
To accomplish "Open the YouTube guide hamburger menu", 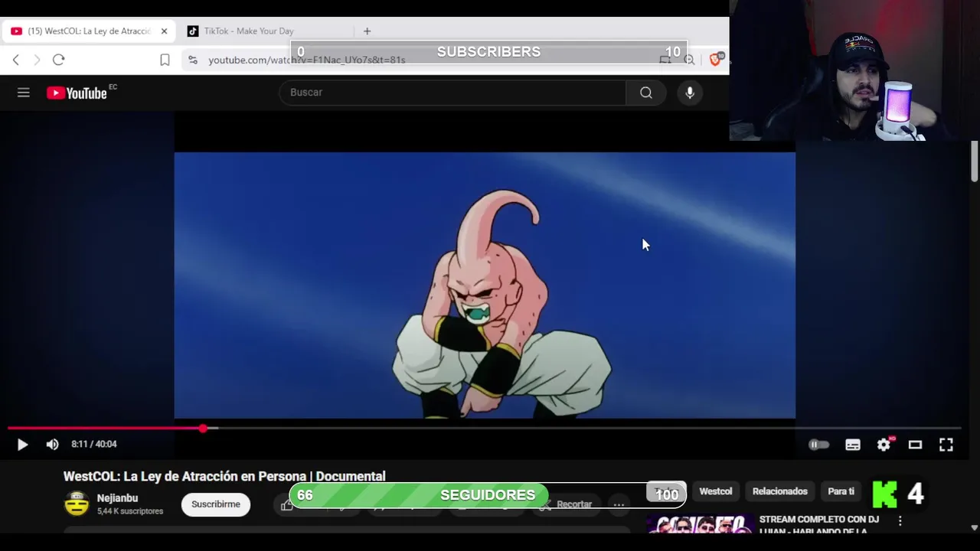I will tap(24, 93).
